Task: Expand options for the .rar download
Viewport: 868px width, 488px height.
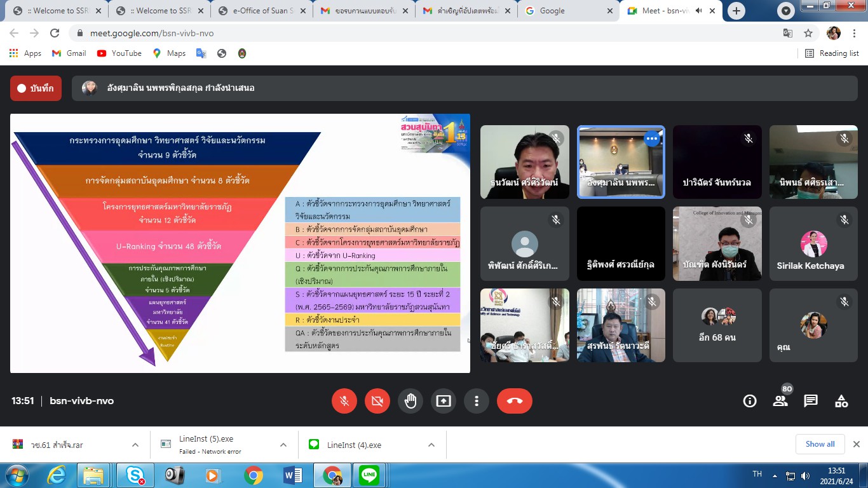Action: (135, 445)
